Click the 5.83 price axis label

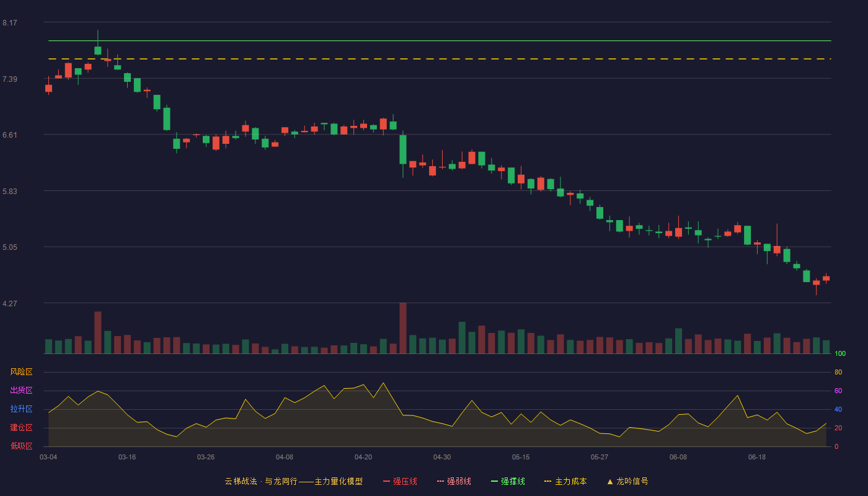click(x=10, y=192)
